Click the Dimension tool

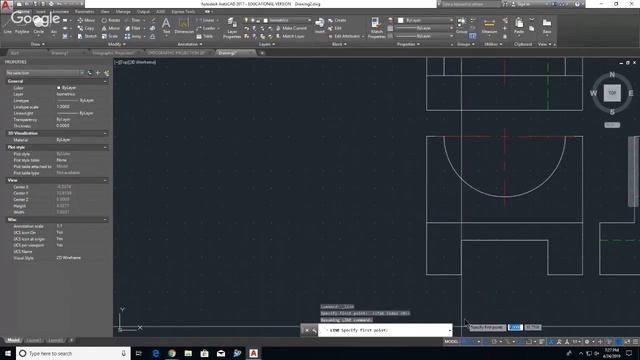[x=184, y=26]
